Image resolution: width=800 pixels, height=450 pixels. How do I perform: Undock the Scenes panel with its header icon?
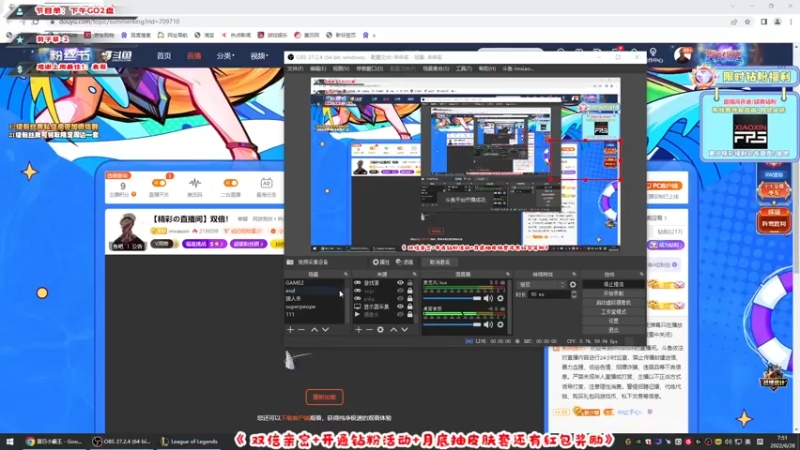(345, 274)
